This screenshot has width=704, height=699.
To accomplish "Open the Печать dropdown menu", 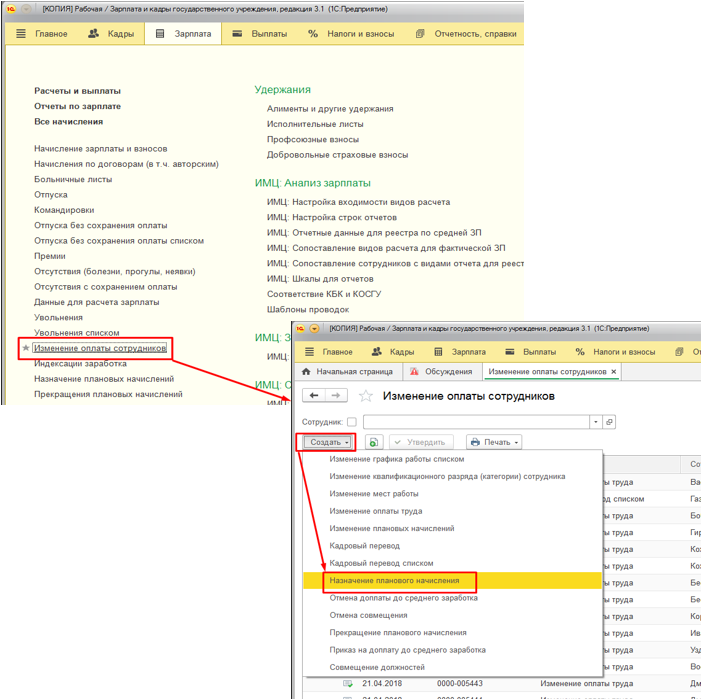I will click(x=494, y=442).
